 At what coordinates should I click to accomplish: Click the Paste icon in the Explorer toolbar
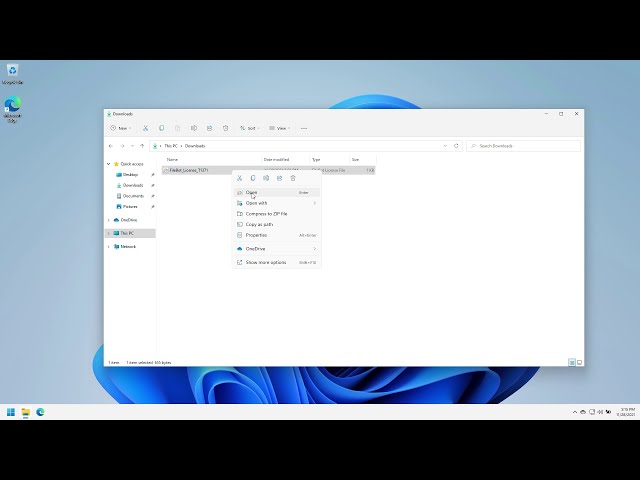tap(178, 128)
